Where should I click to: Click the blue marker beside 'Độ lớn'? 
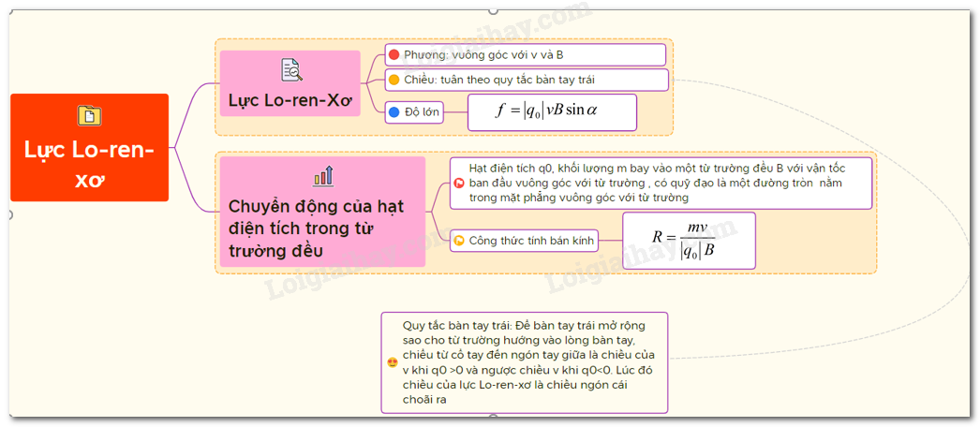click(393, 112)
